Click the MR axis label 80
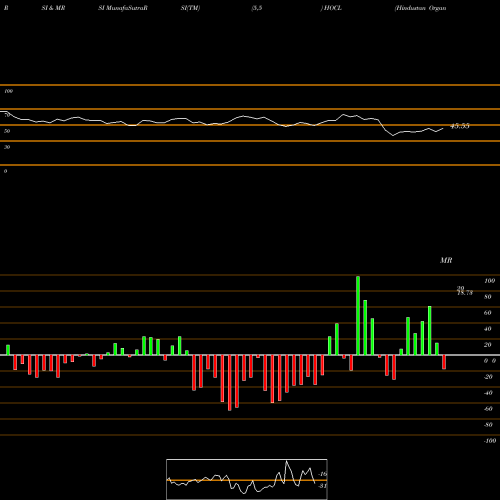 [x=488, y=297]
